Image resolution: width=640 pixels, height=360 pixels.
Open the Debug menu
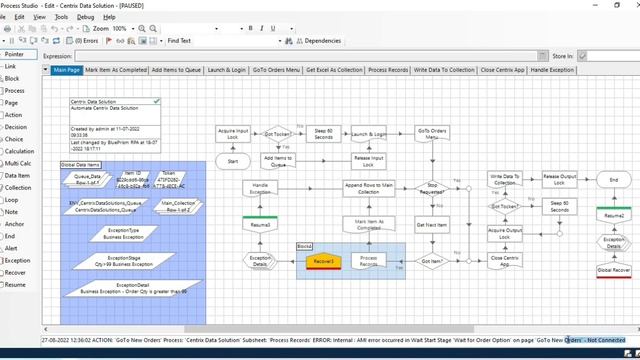[85, 17]
